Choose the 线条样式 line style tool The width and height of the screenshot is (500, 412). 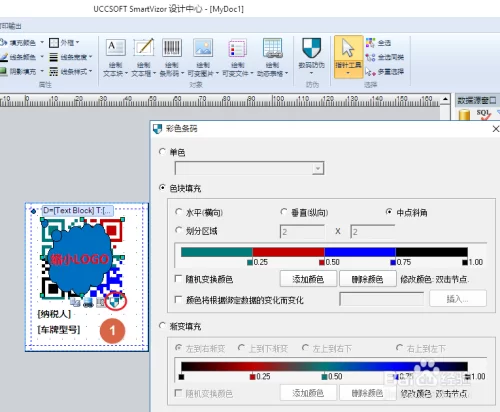(70, 71)
